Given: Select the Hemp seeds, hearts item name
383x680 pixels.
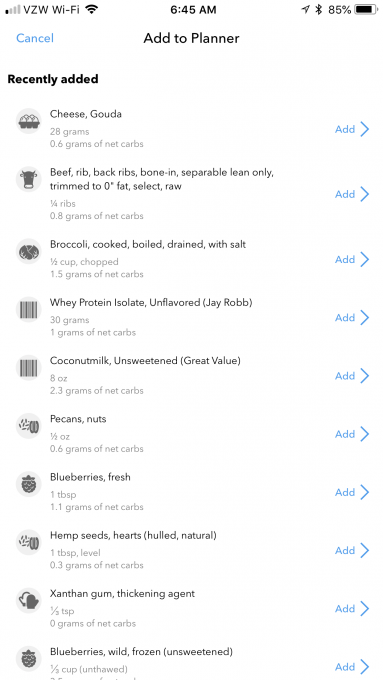Looking at the screenshot, I should pyautogui.click(x=133, y=536).
